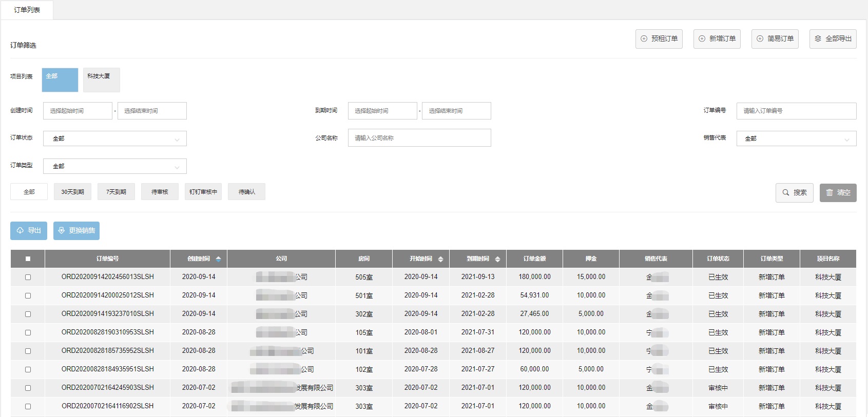This screenshot has height=417, width=868.
Task: Filter orders by 钉钉审核中
Action: coord(203,192)
